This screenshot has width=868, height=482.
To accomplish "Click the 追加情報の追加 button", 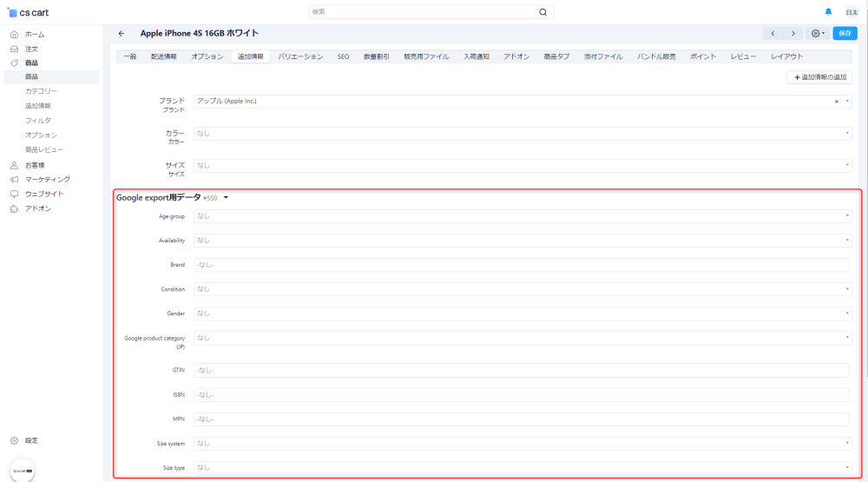I will pyautogui.click(x=819, y=77).
